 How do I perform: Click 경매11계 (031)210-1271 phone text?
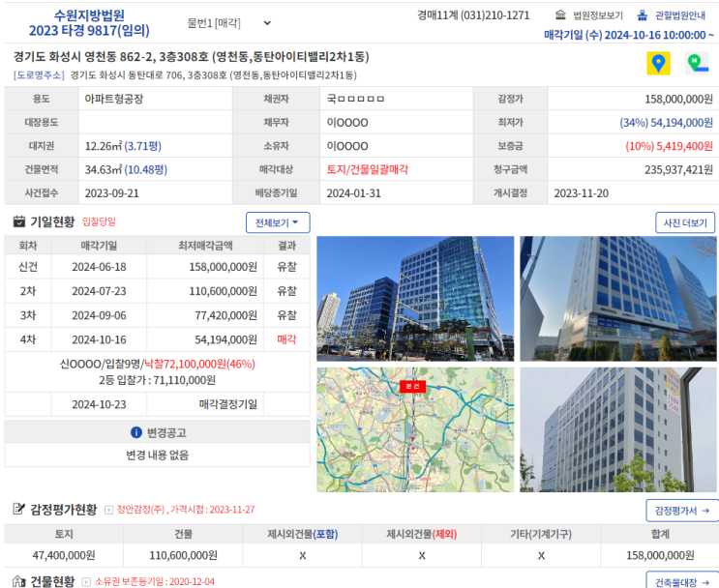(x=473, y=15)
